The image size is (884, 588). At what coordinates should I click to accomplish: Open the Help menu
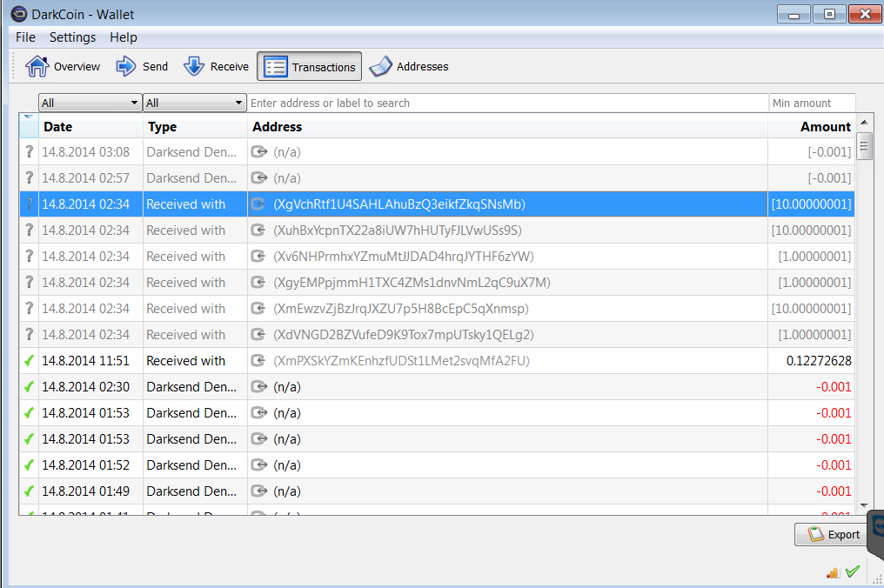click(x=124, y=37)
